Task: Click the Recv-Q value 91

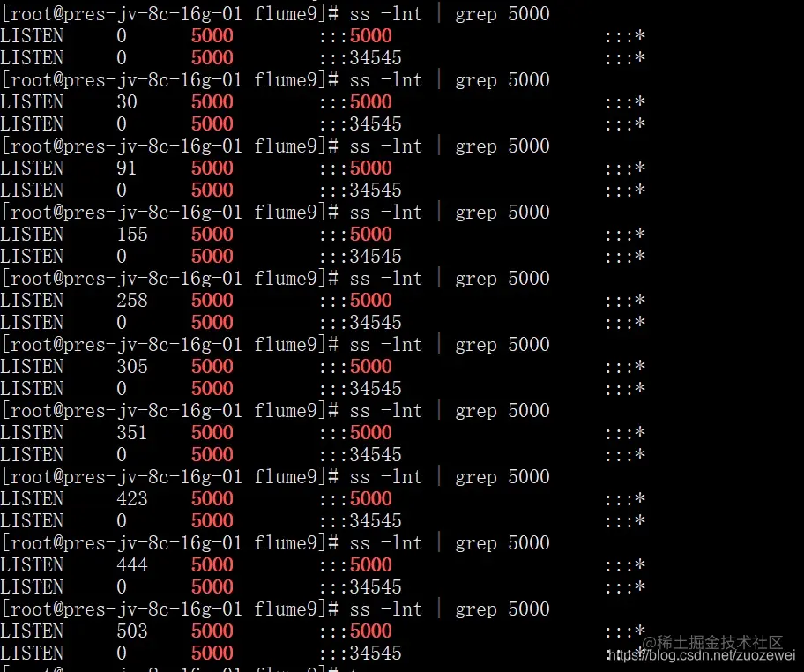Action: pos(127,168)
